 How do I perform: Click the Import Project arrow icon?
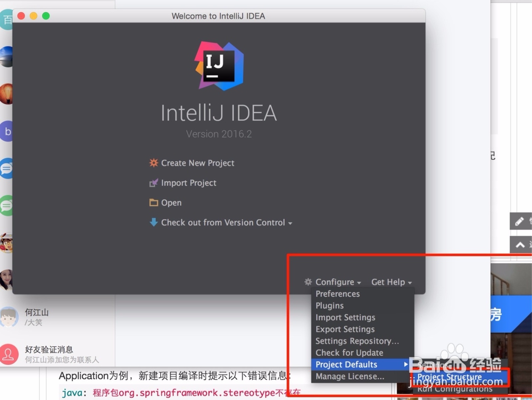[x=154, y=183]
